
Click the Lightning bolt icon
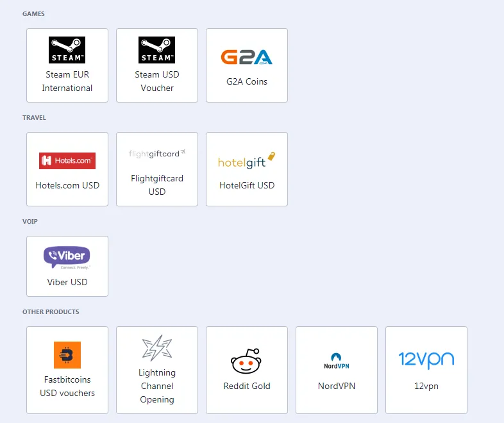click(157, 348)
